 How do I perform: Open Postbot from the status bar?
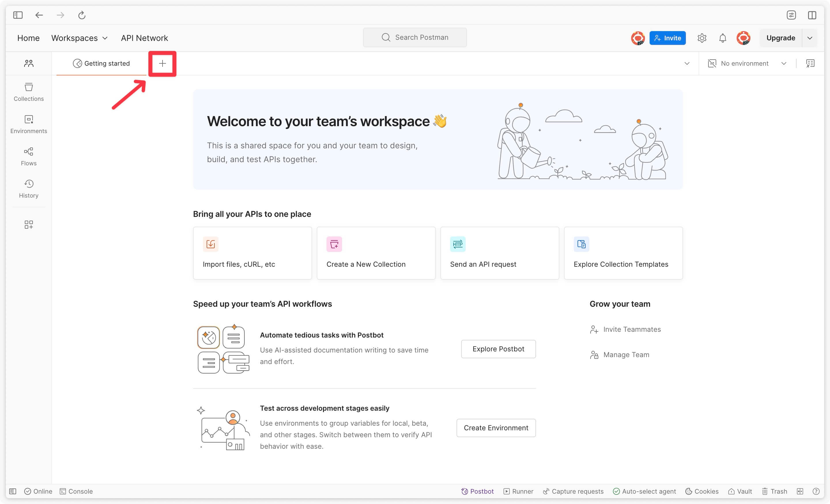[x=477, y=491]
